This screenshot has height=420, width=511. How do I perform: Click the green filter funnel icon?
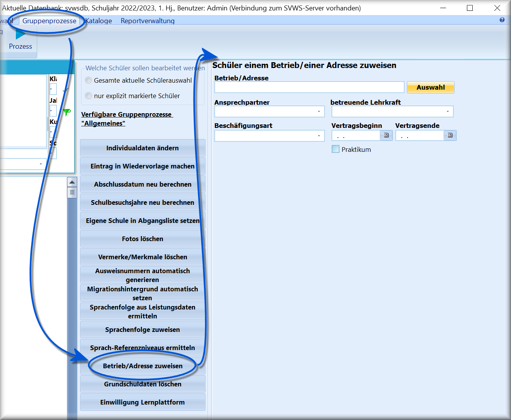[67, 112]
